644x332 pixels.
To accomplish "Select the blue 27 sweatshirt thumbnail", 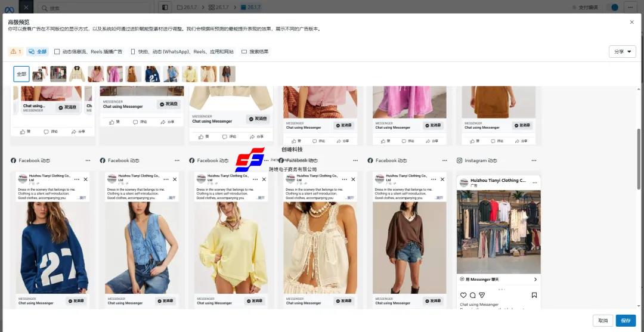I will [x=153, y=75].
